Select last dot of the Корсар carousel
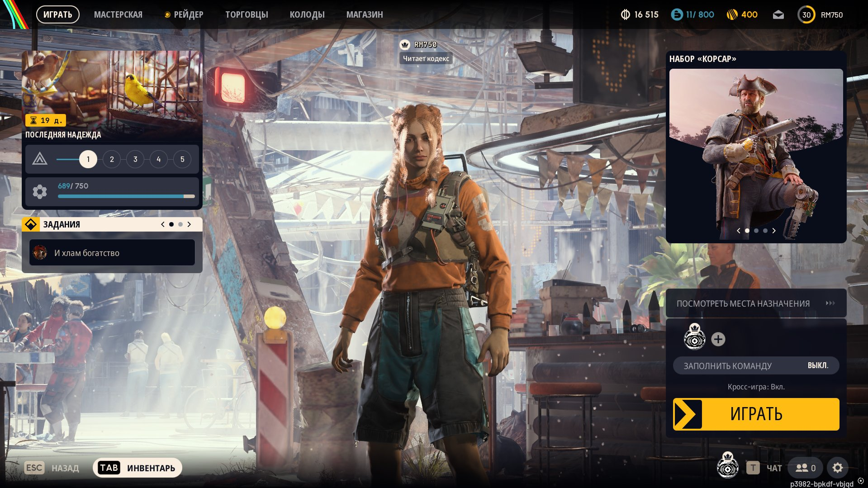This screenshot has width=868, height=488. point(765,231)
